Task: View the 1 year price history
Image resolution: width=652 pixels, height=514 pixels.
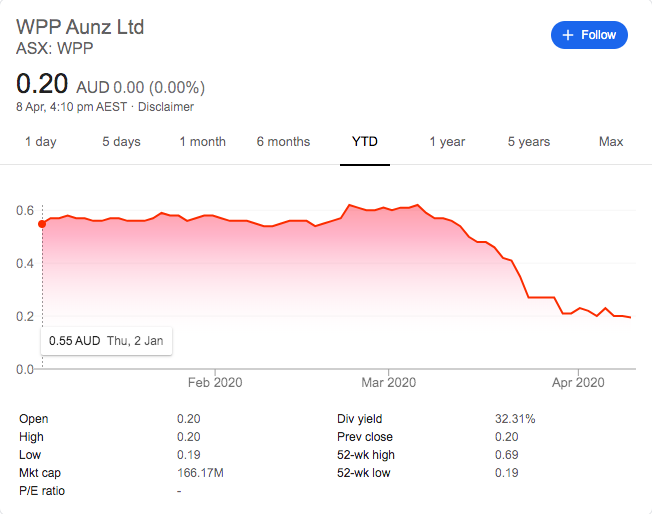Action: pos(447,142)
